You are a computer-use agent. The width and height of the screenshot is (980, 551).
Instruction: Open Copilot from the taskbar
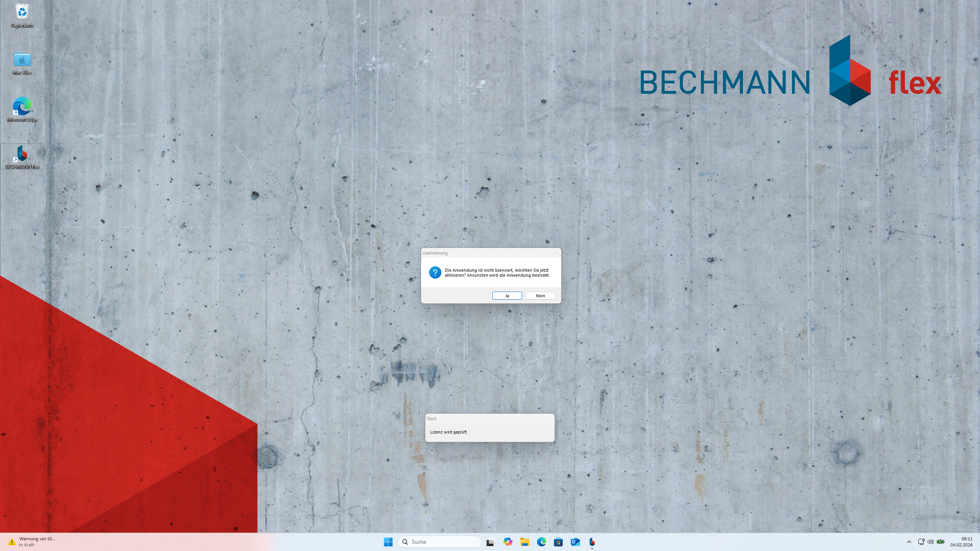(508, 542)
